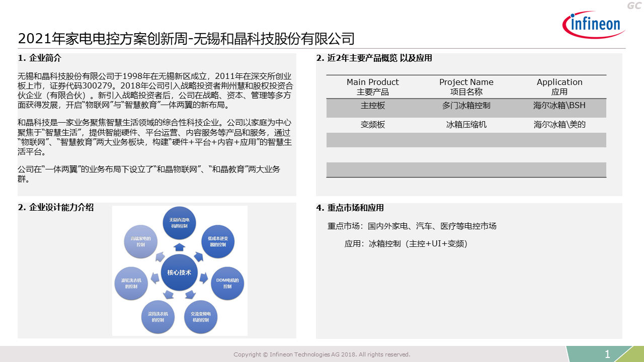Select the 冰箱压缩机 table cell
The image size is (644, 362).
(466, 125)
